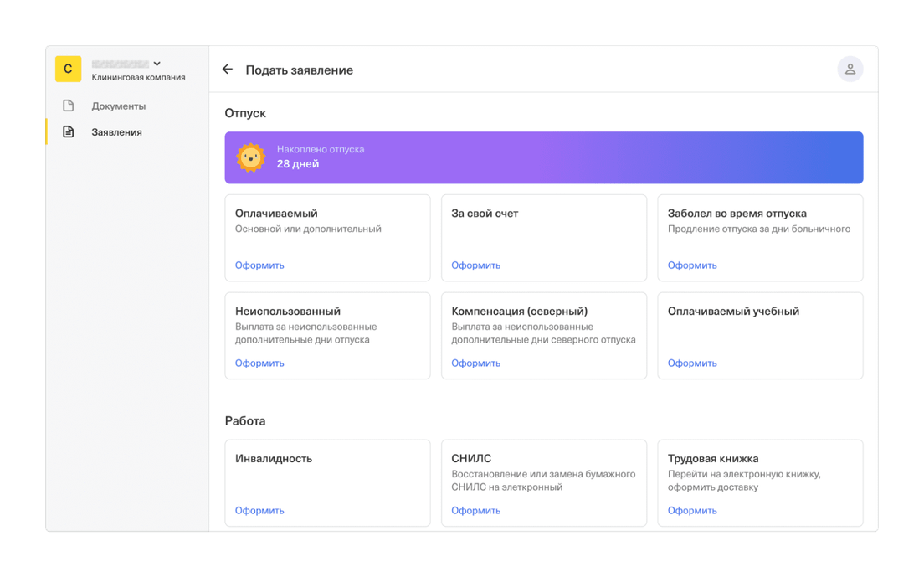This screenshot has height=577, width=924.
Task: Click Оформить under Оплачиваемый
Action: point(259,265)
